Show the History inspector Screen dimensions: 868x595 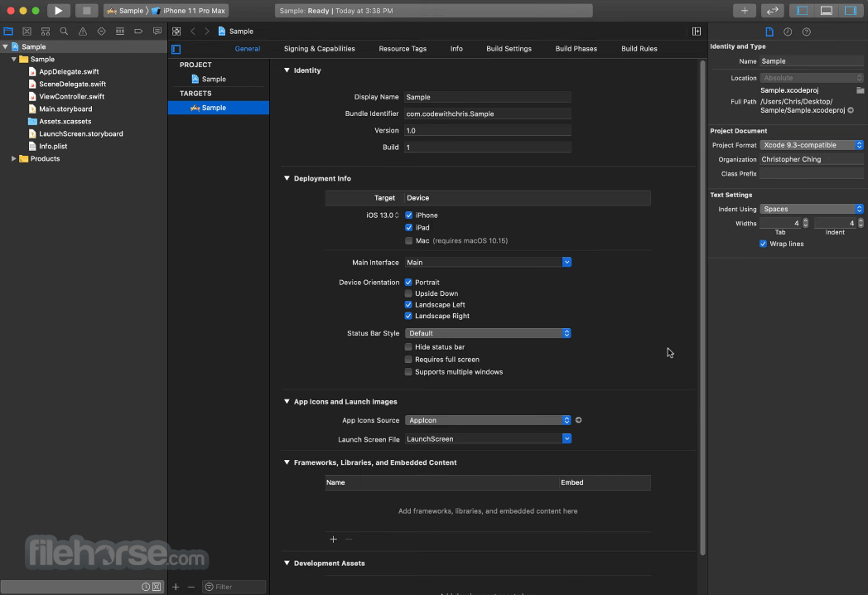click(x=788, y=31)
